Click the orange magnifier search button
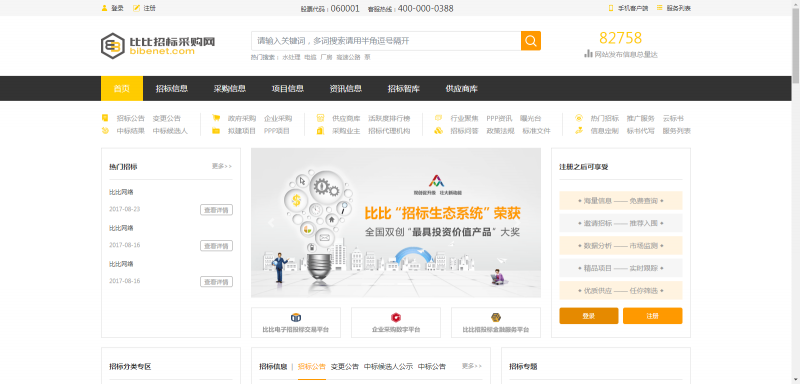 [x=531, y=41]
